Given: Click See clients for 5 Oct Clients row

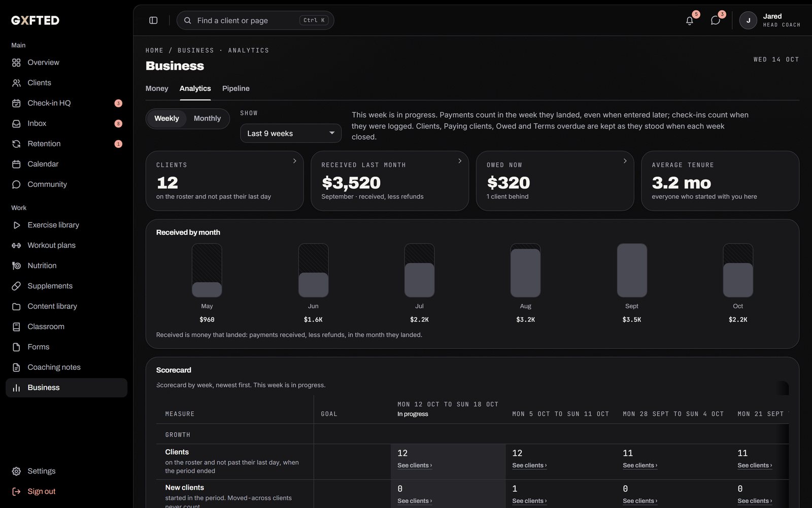Looking at the screenshot, I should 529,465.
